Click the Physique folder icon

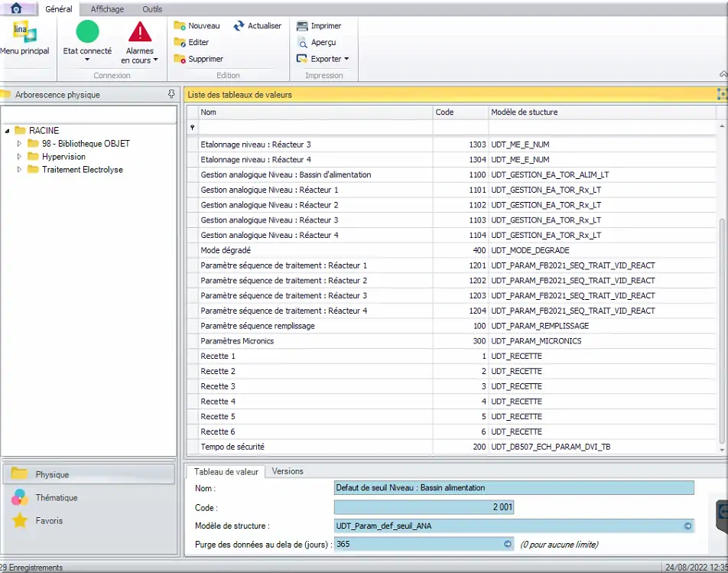[x=20, y=474]
